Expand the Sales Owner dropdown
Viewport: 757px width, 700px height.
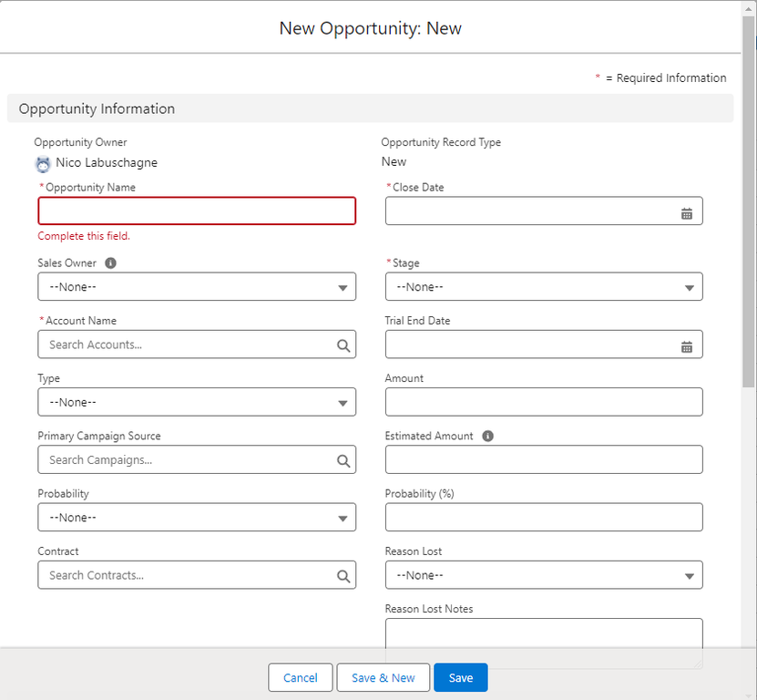tap(197, 286)
